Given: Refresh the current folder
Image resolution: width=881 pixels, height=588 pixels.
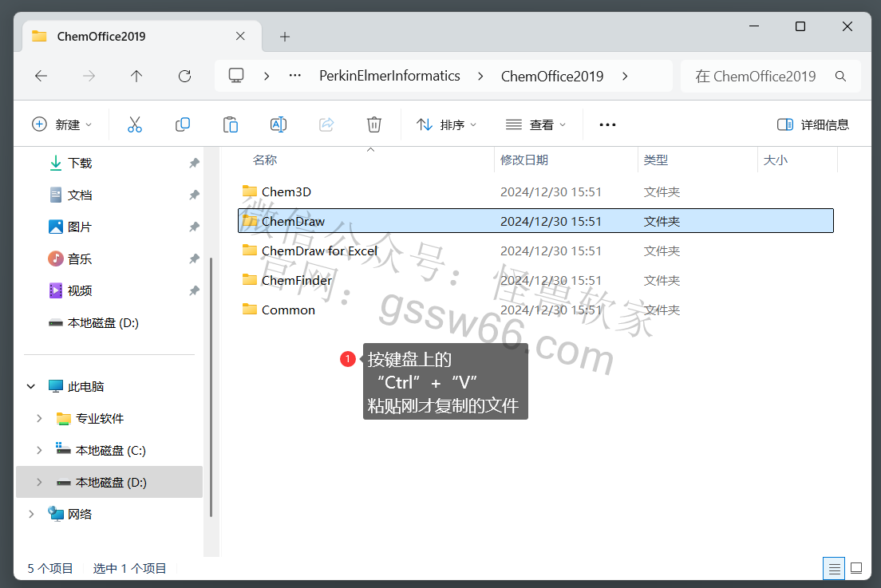Looking at the screenshot, I should point(184,76).
